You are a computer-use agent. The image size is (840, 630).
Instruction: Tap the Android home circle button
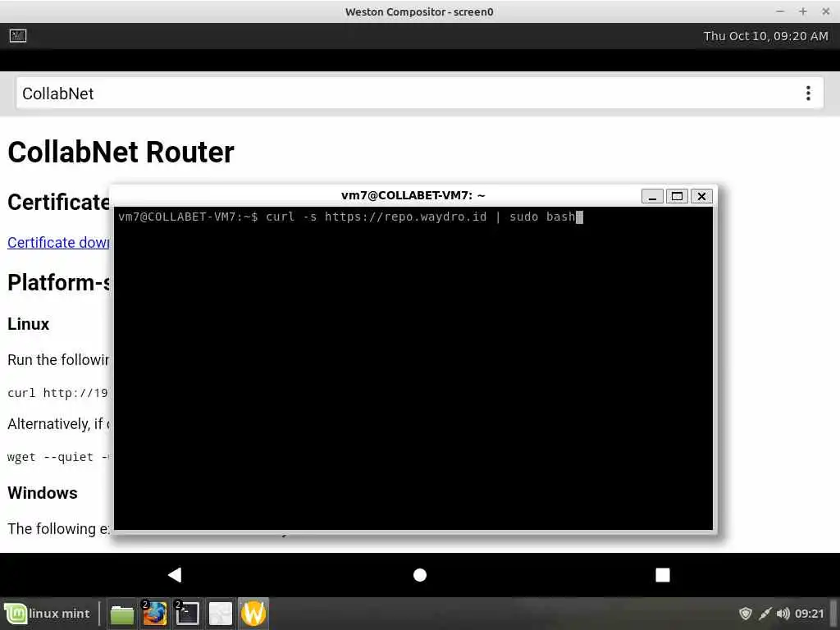point(420,575)
